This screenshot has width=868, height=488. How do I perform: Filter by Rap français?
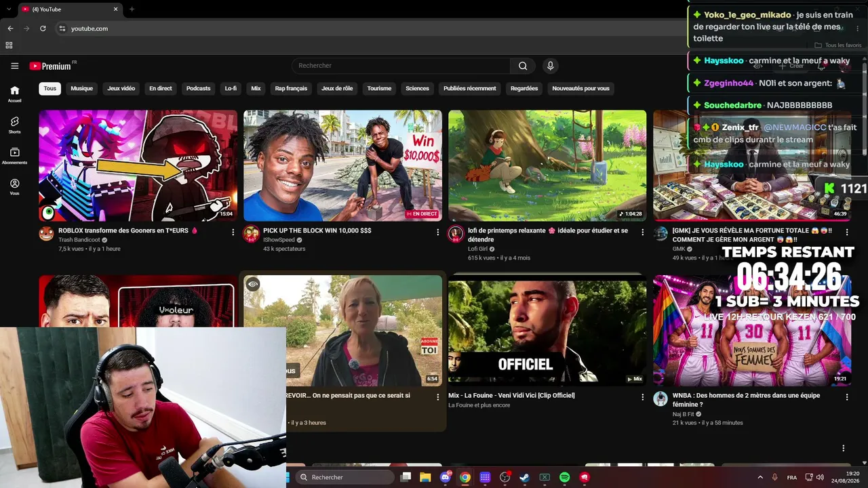291,88
